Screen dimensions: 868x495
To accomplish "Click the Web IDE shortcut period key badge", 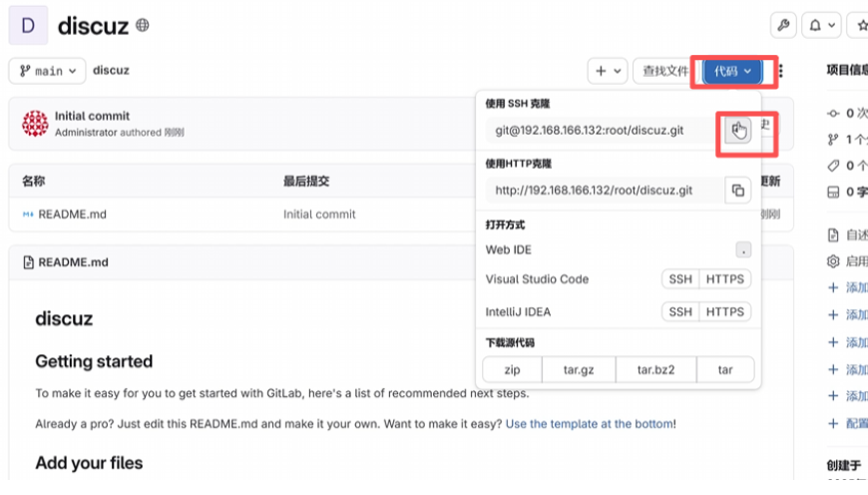I will tap(743, 249).
